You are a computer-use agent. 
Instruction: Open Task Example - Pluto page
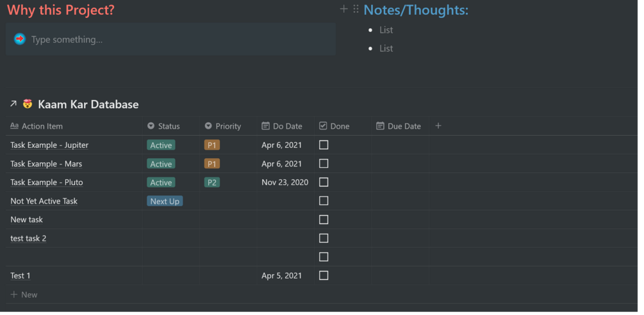46,182
